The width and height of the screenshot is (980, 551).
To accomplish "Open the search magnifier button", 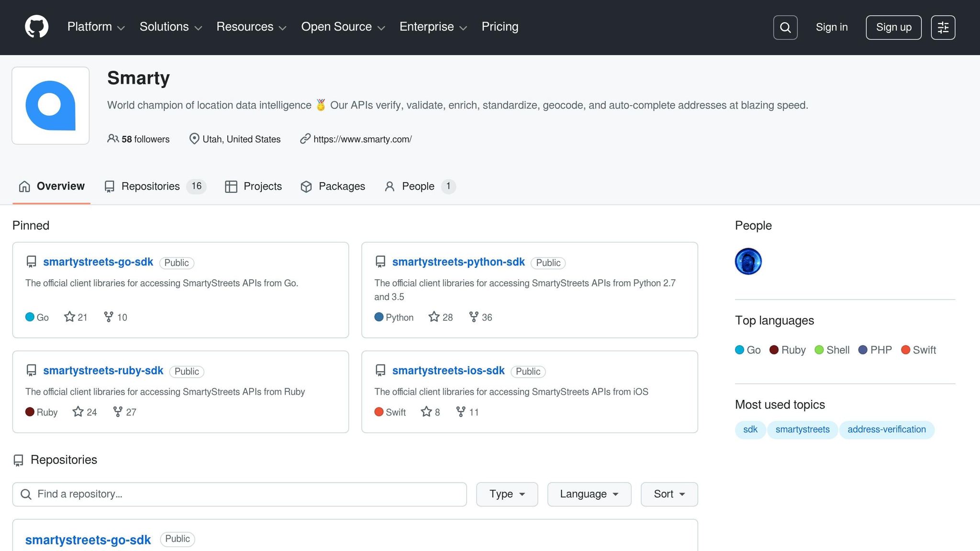I will pos(785,27).
